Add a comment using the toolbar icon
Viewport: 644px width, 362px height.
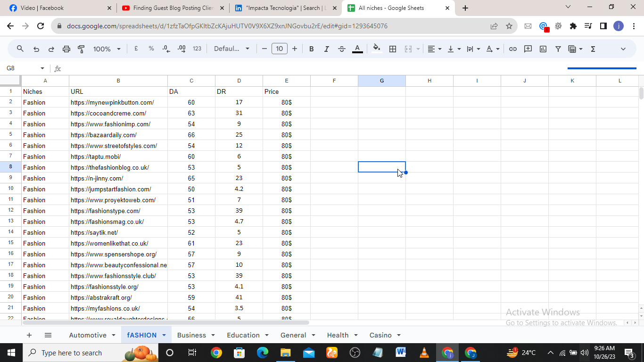[528, 49]
